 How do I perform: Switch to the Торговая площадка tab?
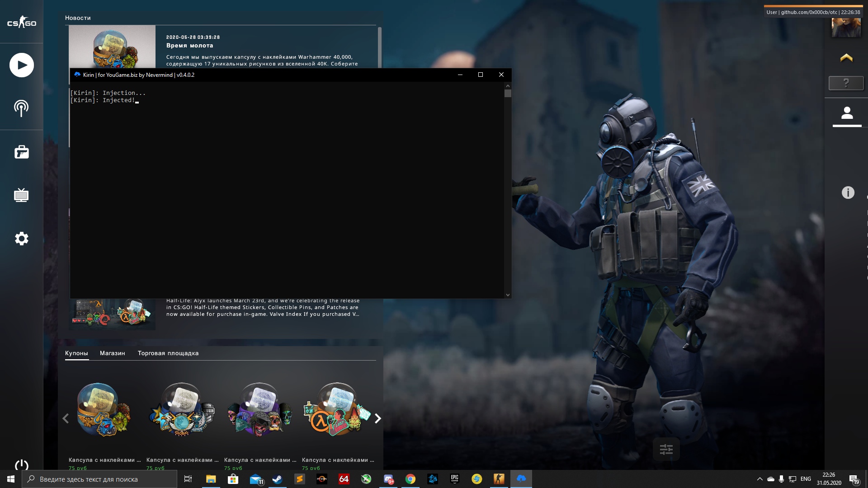coord(168,353)
